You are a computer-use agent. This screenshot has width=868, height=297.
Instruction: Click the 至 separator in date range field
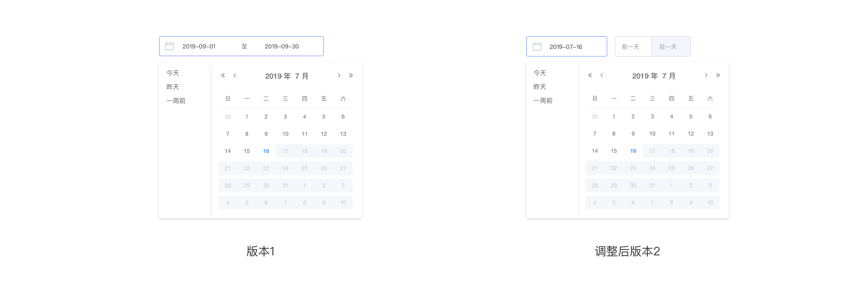click(244, 46)
